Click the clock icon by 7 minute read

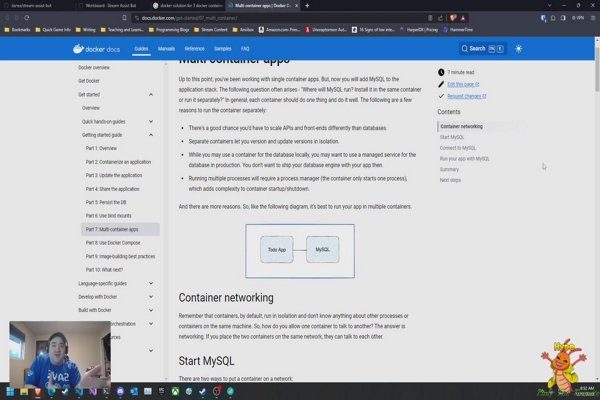441,72
